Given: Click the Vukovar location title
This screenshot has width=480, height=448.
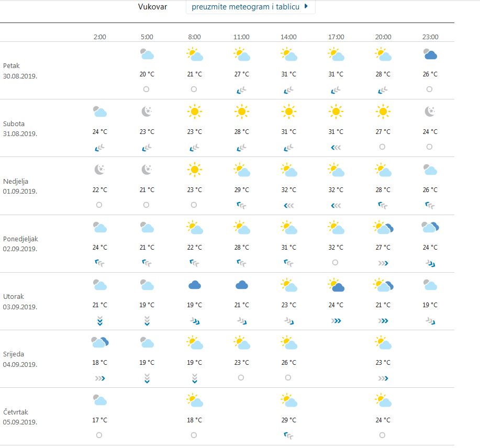Looking at the screenshot, I should (x=152, y=7).
